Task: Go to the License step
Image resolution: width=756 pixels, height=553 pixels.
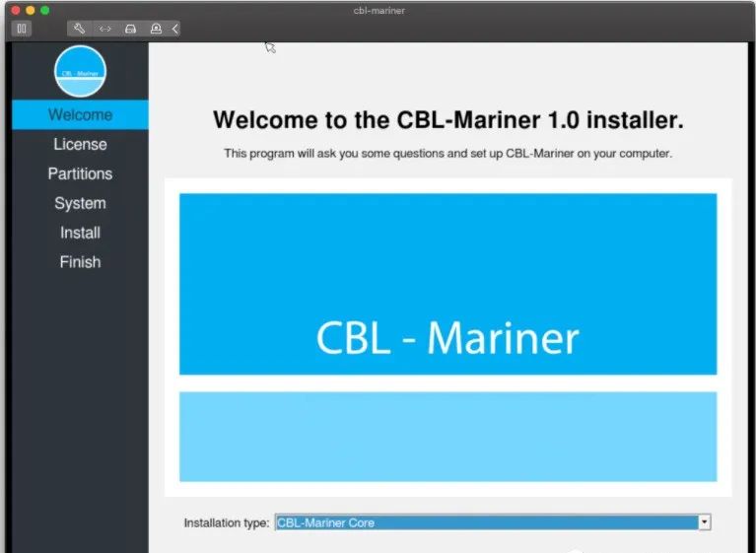Action: point(80,144)
